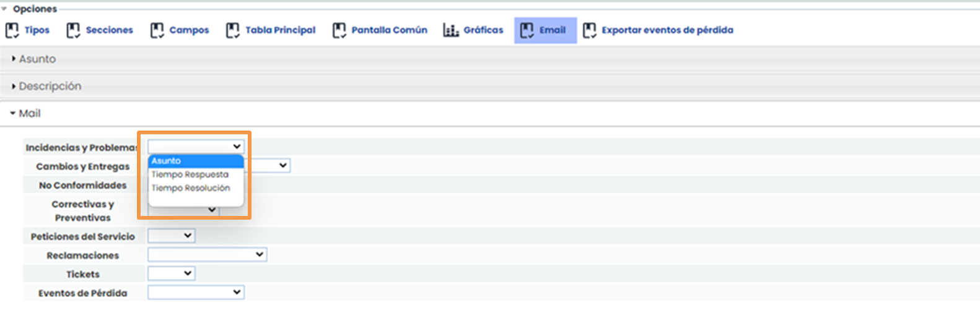Select the Campos toolbar icon
Screen dimensions: 980x310
[157, 30]
